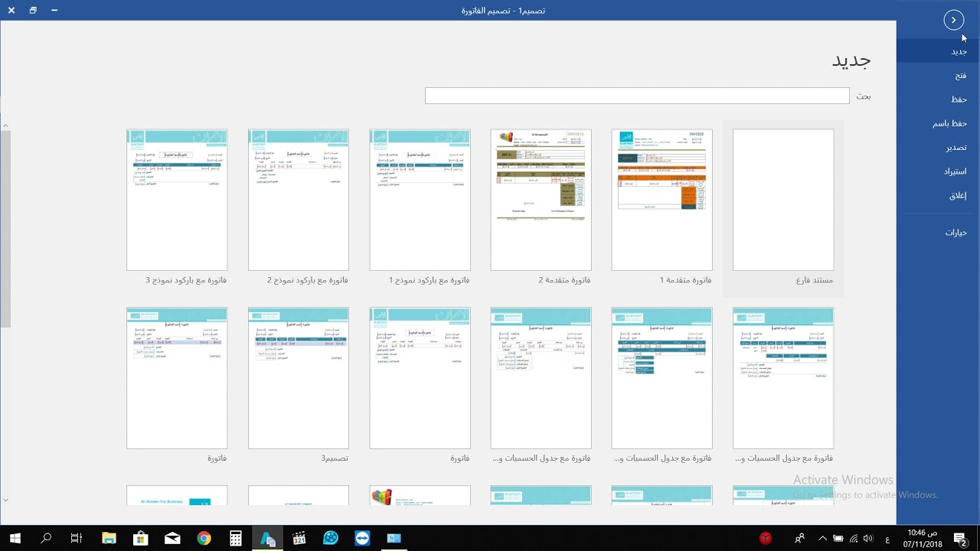Click the فاتورة متقدمة 1 caption text
The height and width of the screenshot is (551, 980).
point(685,281)
